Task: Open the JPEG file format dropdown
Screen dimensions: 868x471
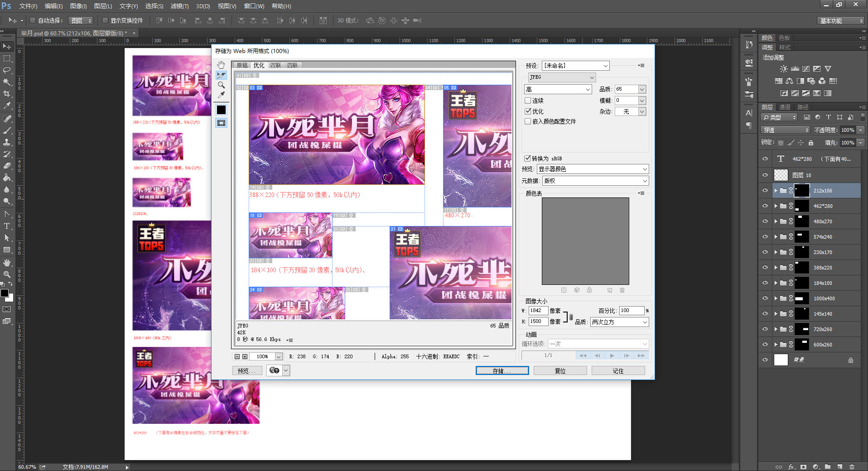Action: pos(562,77)
